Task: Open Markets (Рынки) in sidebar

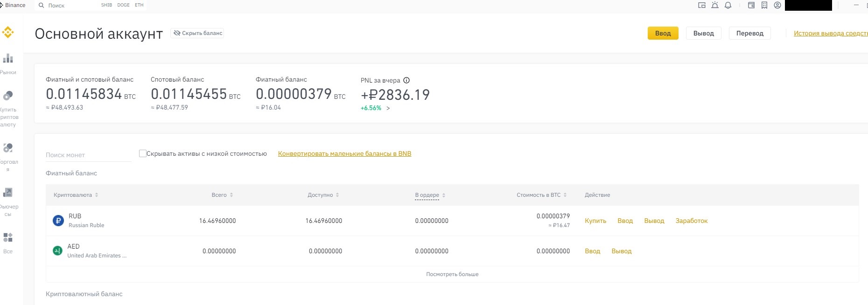Action: coord(8,64)
